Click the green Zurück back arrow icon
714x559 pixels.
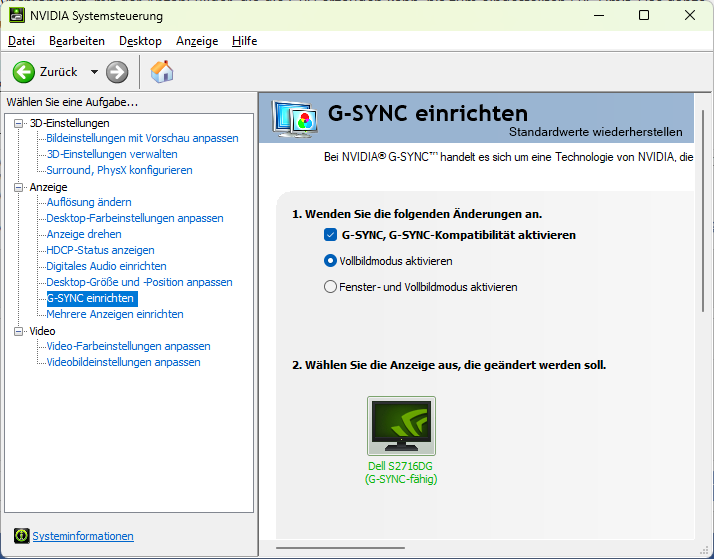[24, 72]
